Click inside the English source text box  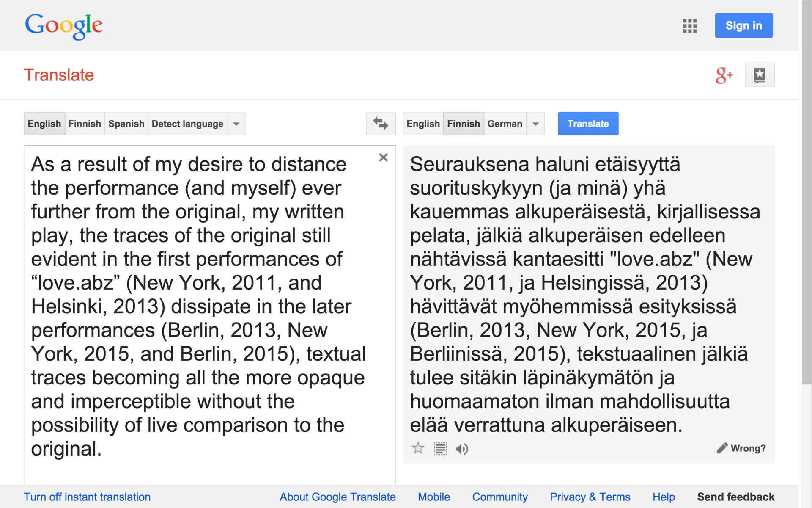point(199,305)
